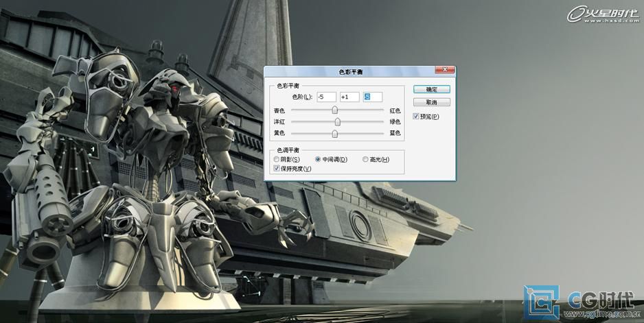Click the 洋红 label
The image size is (644, 323).
click(279, 122)
